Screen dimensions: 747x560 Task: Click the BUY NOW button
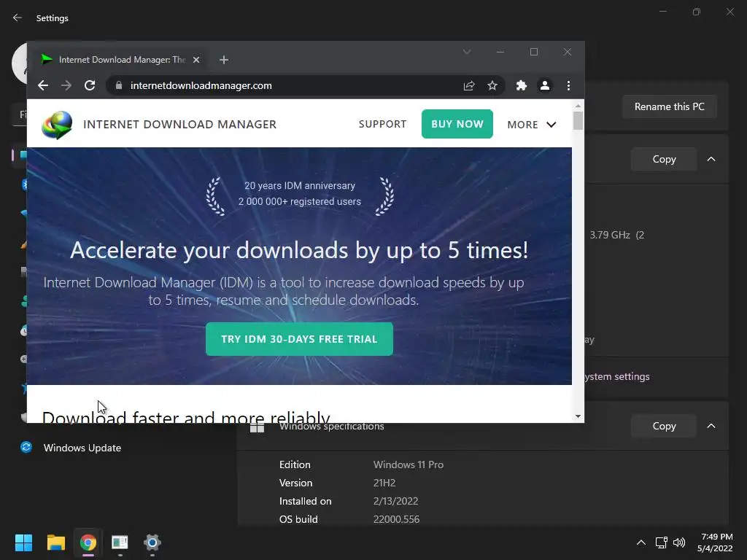pos(457,124)
